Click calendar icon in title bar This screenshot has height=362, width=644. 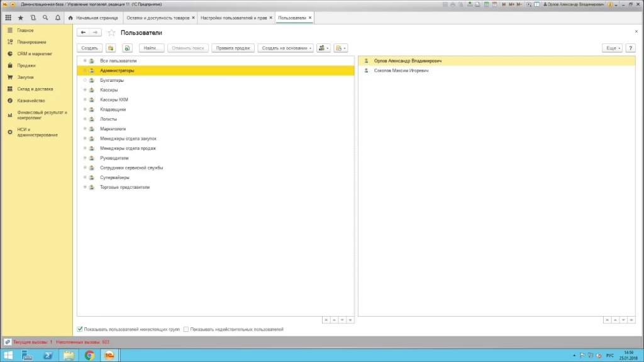(x=494, y=4)
